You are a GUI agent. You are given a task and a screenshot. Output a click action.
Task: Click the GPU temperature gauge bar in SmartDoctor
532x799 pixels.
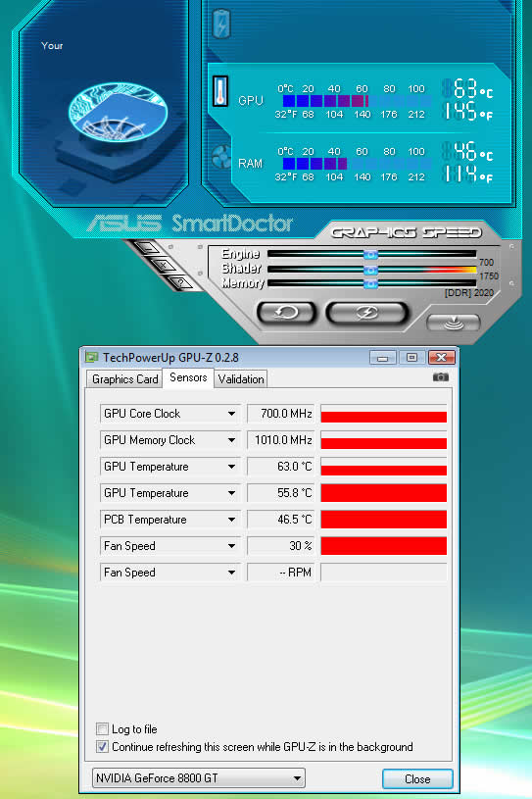(357, 101)
